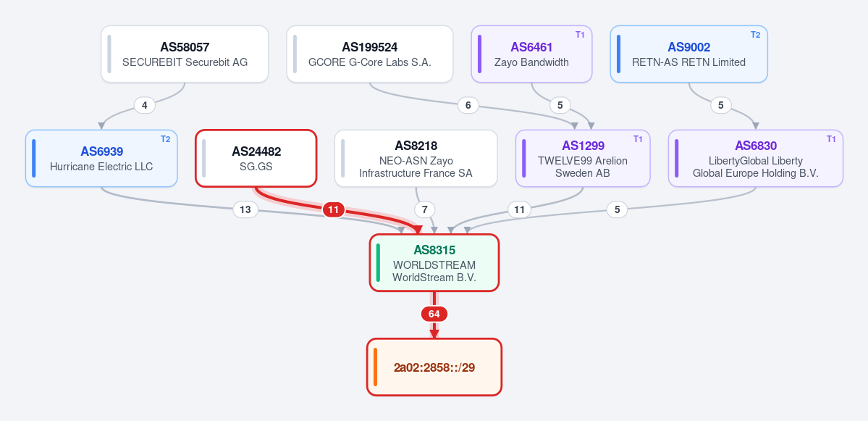
Task: Select the AS6461 Zayo Bandwidth node
Action: (531, 54)
